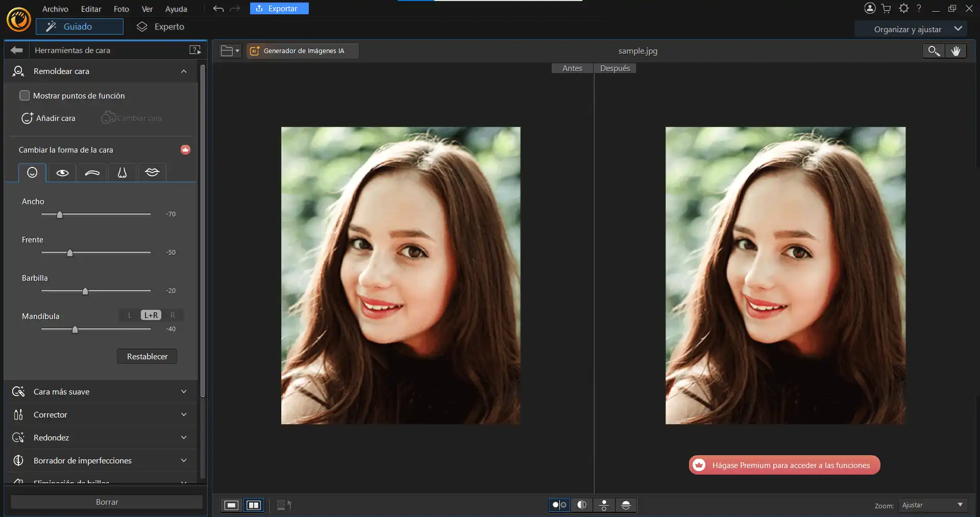Viewport: 980px width, 517px height.
Task: Select the L+R jaw side option
Action: 151,315
